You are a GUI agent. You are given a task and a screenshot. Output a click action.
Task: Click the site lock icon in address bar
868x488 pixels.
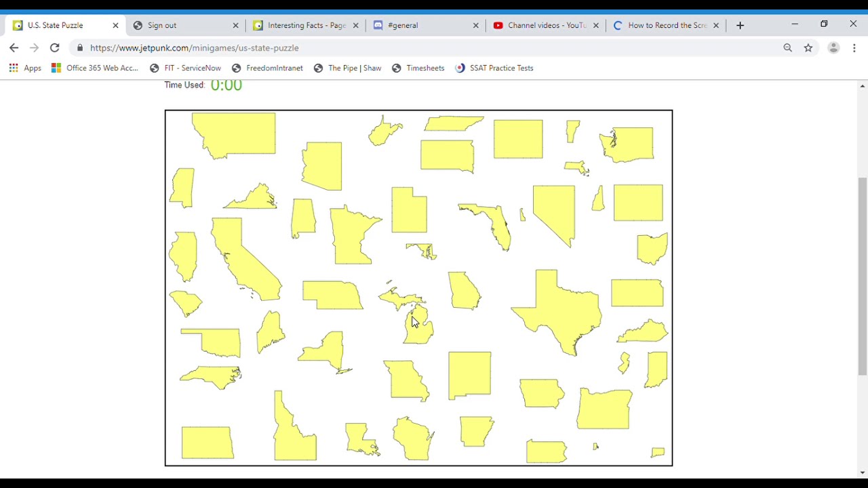pyautogui.click(x=80, y=48)
